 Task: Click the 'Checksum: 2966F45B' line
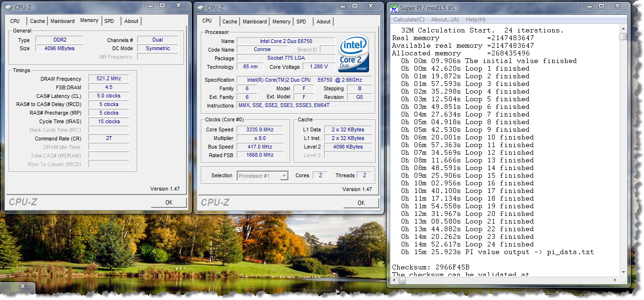tap(431, 267)
